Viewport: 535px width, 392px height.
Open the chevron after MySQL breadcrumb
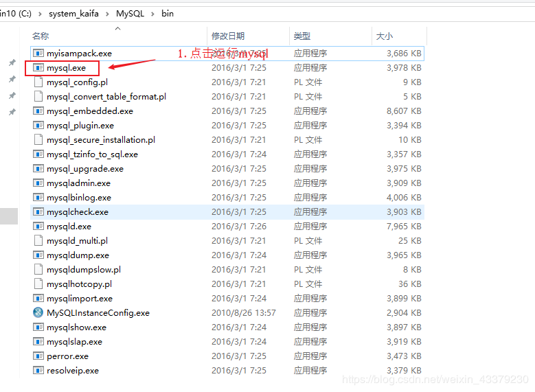tap(152, 14)
